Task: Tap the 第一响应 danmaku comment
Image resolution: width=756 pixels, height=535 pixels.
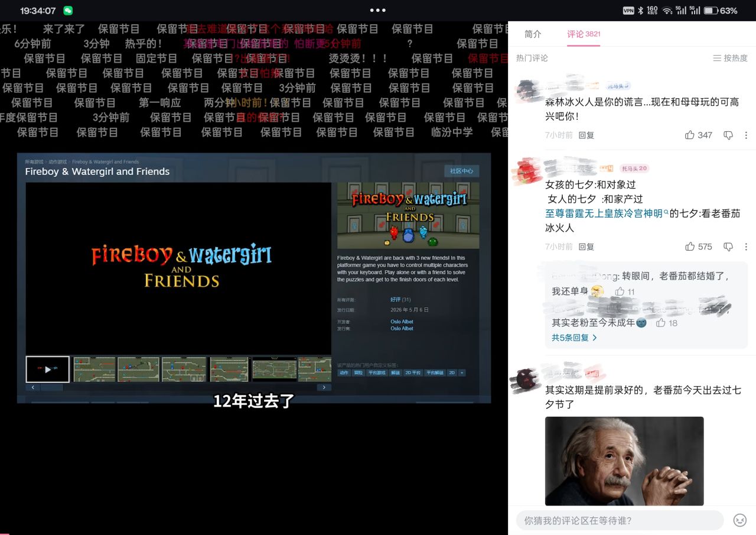Action: [160, 103]
